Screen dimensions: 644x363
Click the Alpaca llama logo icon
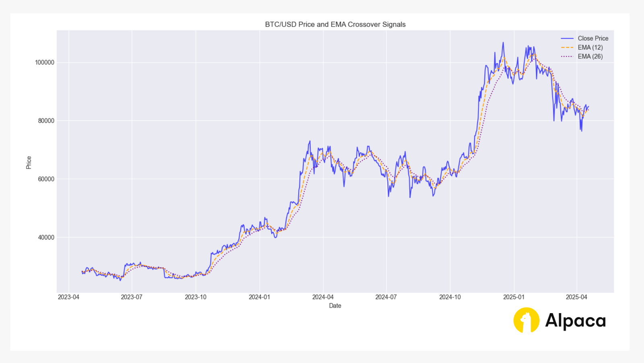pyautogui.click(x=526, y=320)
